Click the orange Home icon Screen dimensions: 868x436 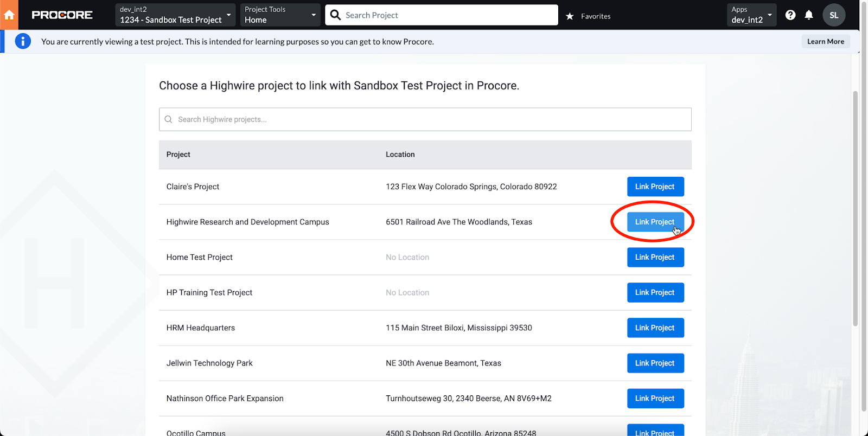point(9,15)
